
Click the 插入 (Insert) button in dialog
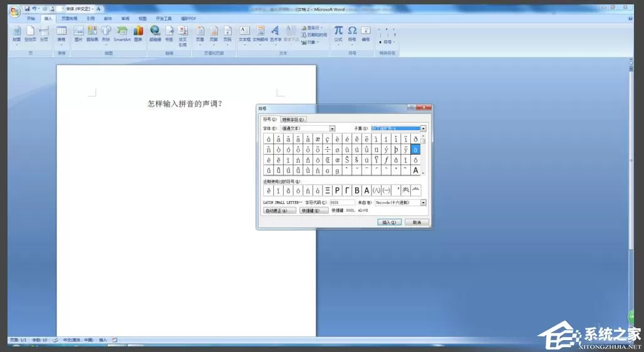pos(389,222)
